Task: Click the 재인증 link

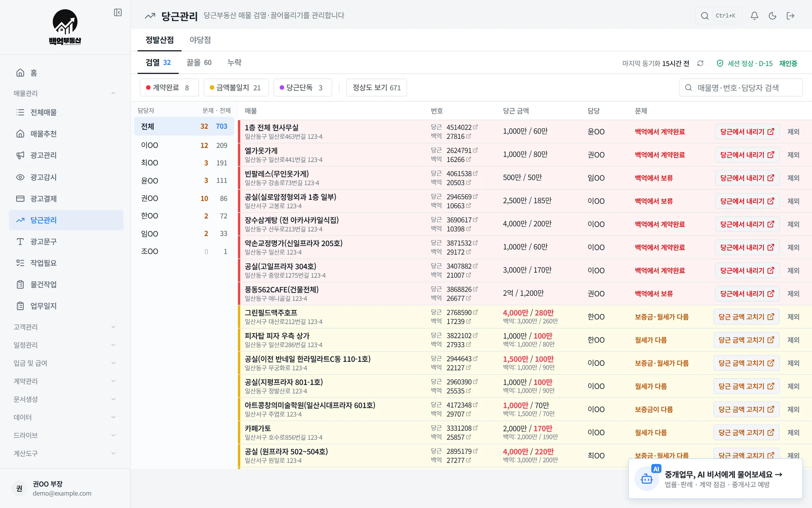Action: [788, 63]
